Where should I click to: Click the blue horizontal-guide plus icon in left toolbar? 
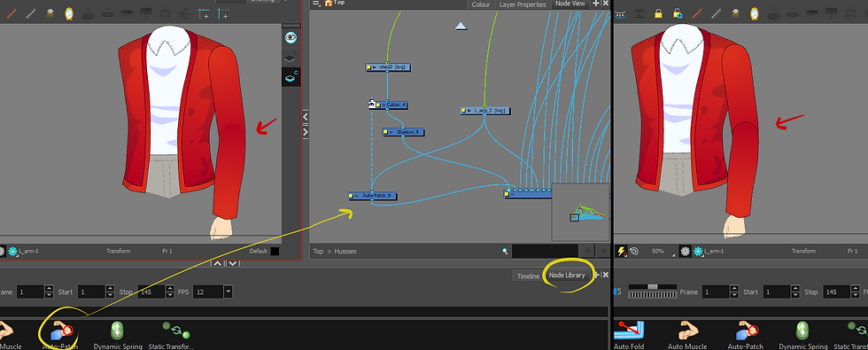tap(204, 14)
